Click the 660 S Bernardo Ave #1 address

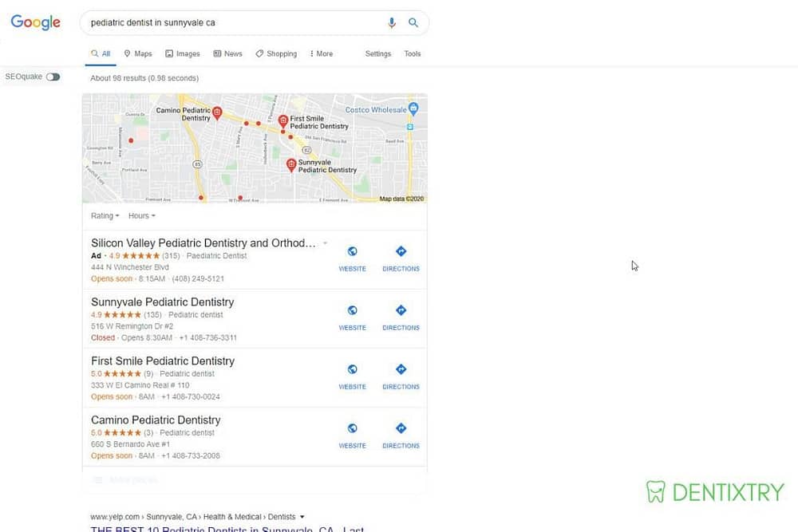tap(130, 444)
